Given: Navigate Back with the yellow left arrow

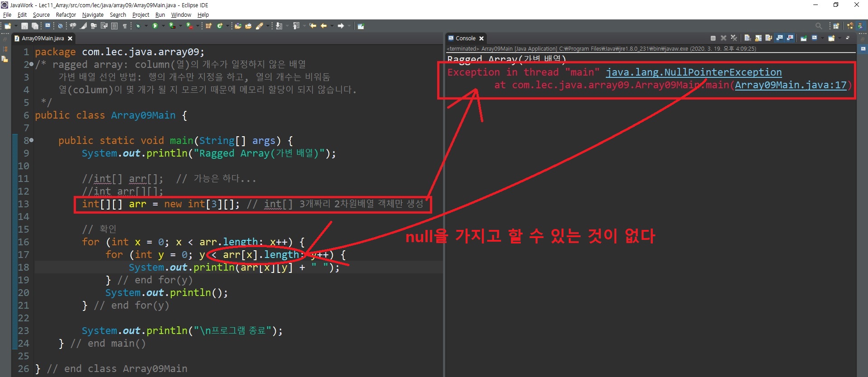Looking at the screenshot, I should tap(324, 26).
